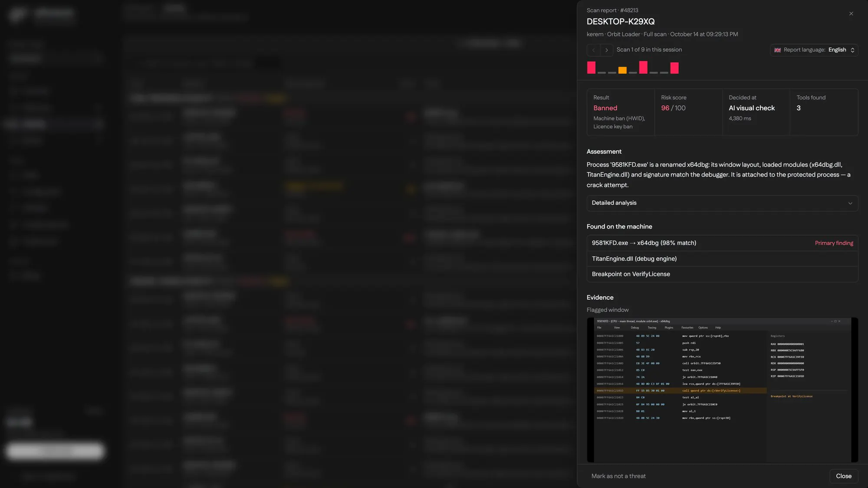Screen dimensions: 868x488
Task: Open the Report language dropdown
Action: point(814,50)
